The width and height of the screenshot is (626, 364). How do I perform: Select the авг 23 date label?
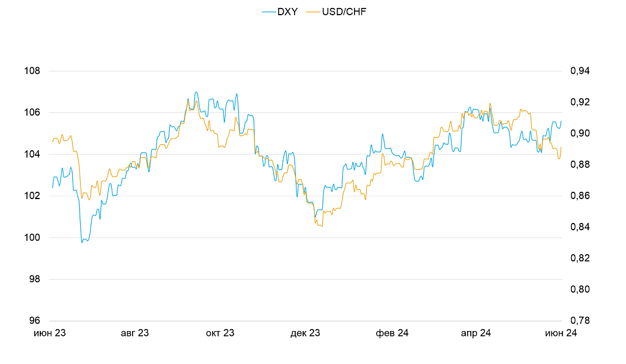(x=134, y=333)
